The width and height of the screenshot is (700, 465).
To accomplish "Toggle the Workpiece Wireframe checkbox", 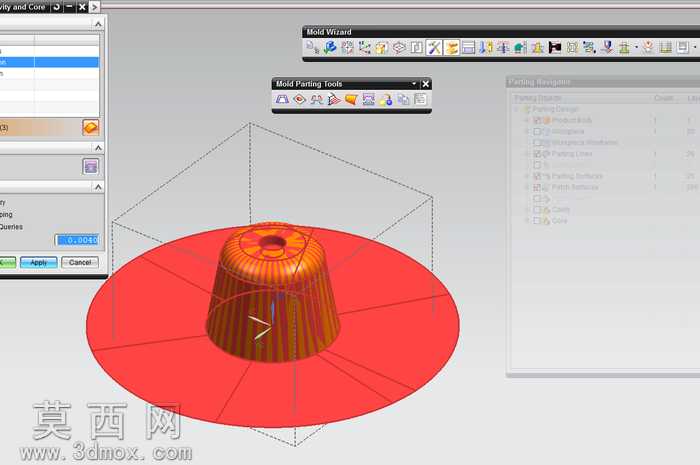I will [x=537, y=142].
